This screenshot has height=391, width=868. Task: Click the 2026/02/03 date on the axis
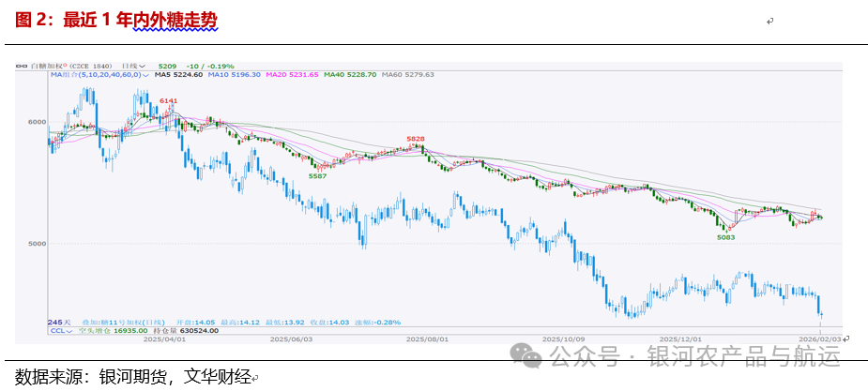point(820,339)
